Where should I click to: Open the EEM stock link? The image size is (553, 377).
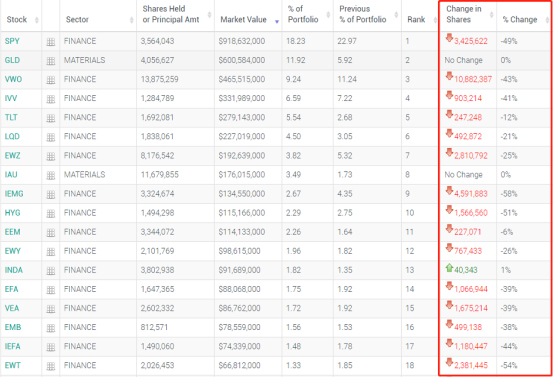point(13,231)
